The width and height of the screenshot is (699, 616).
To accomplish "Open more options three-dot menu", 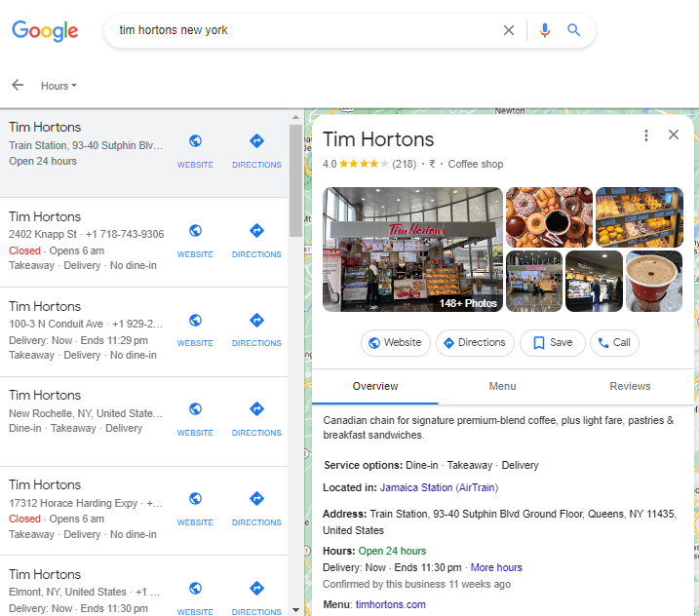I will [645, 135].
